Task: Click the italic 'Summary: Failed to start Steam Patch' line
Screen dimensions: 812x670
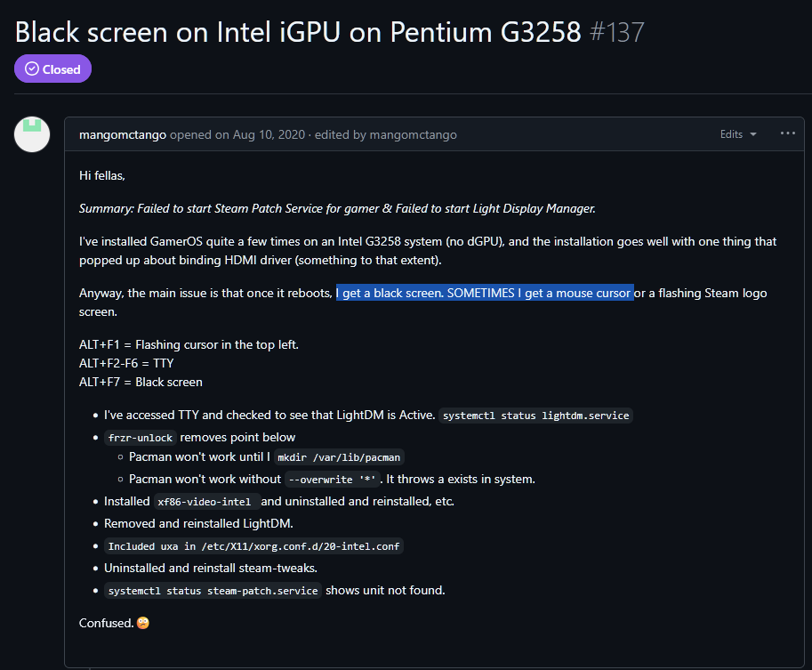Action: click(x=337, y=208)
